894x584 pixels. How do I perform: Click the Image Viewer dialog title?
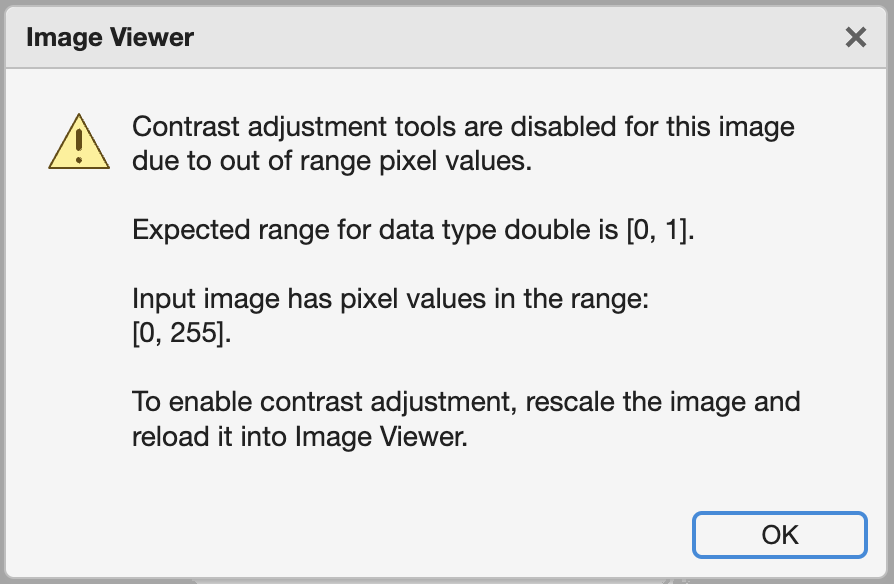tap(110, 38)
